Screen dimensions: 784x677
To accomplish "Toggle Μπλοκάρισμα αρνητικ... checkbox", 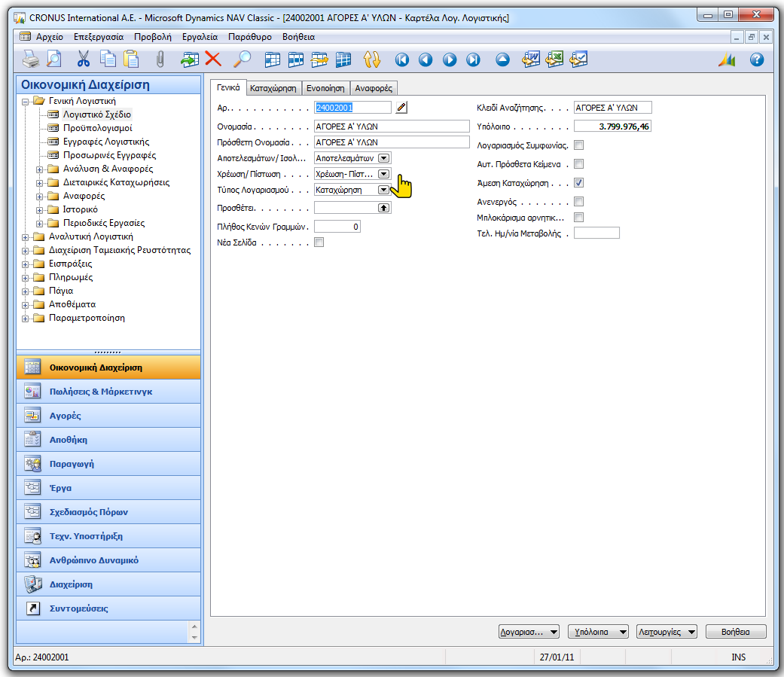I will point(578,218).
